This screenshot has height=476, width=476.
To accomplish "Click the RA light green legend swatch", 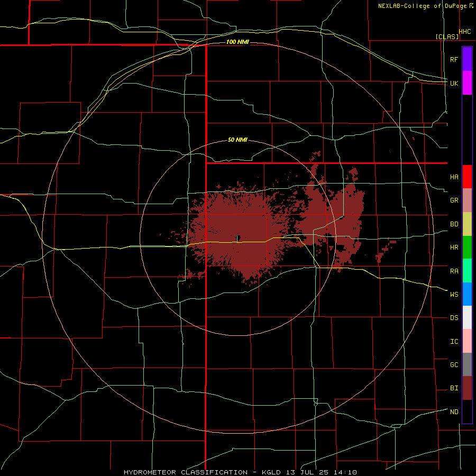I will click(x=467, y=271).
